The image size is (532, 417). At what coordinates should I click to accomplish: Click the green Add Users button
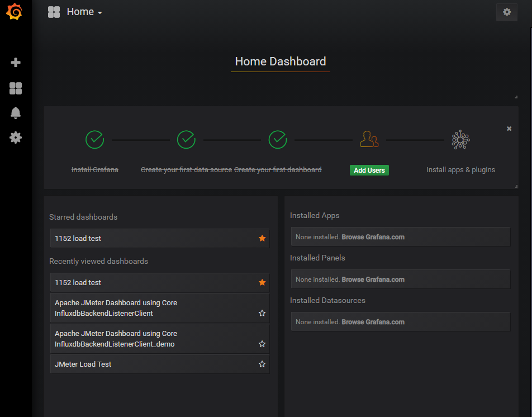pyautogui.click(x=369, y=170)
